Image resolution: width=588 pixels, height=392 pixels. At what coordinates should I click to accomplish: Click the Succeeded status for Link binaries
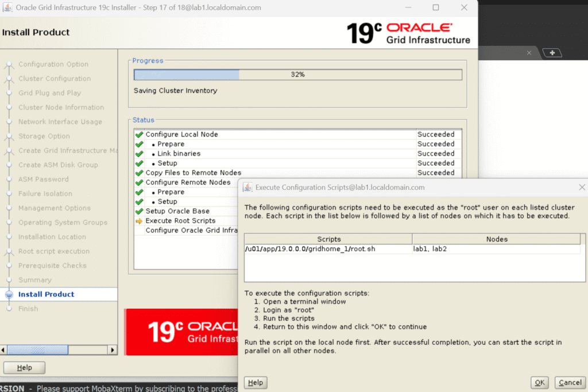pos(436,153)
